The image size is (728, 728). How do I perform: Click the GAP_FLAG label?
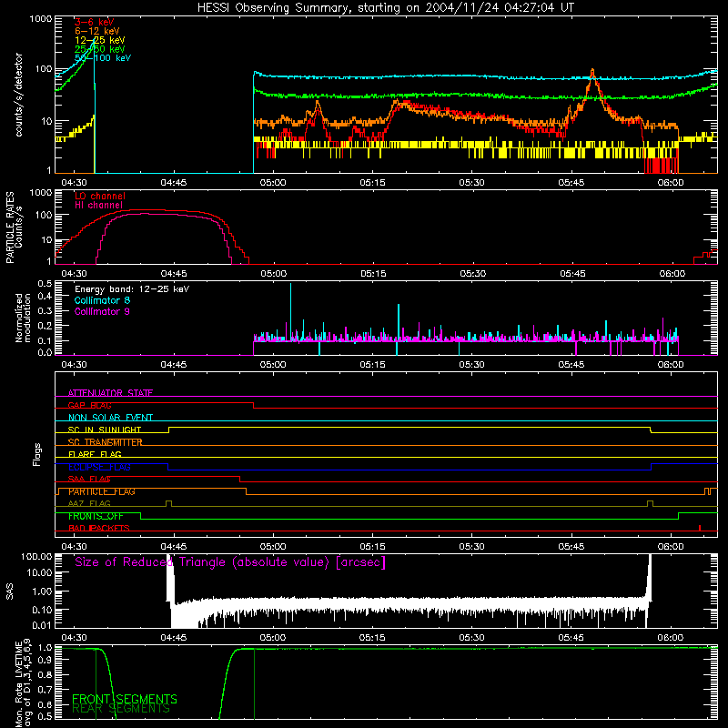89,405
